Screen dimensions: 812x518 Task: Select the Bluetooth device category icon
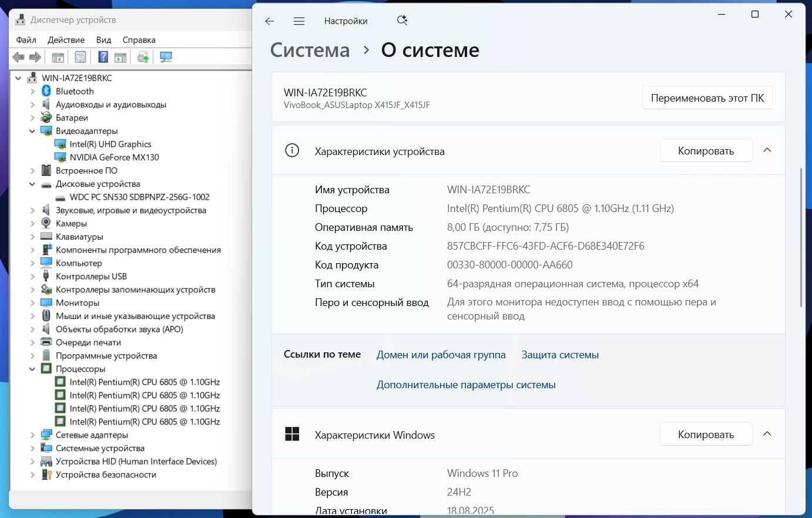(46, 91)
